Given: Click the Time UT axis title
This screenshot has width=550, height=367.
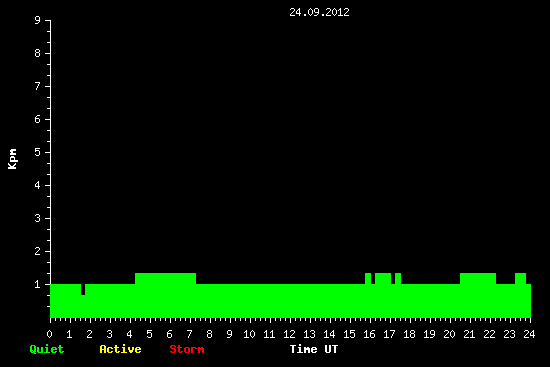Looking at the screenshot, I should pyautogui.click(x=314, y=349).
